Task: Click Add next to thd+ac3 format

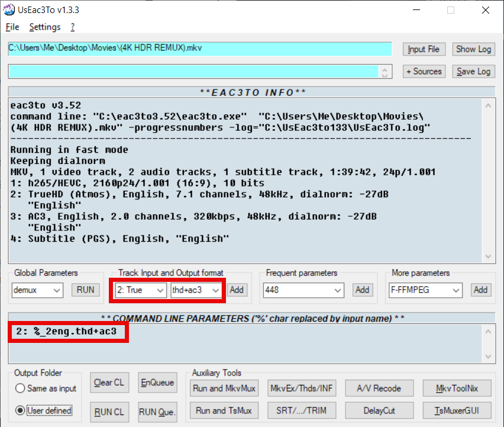Action: click(x=237, y=290)
